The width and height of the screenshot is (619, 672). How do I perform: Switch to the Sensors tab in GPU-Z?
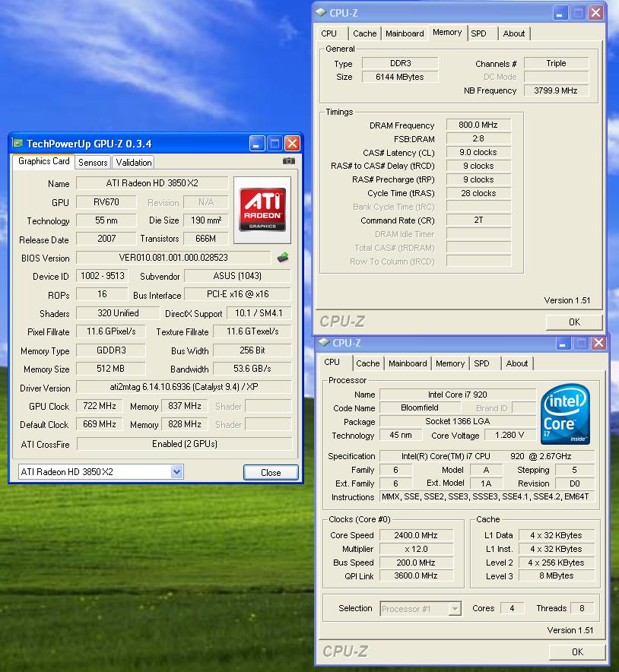[x=93, y=163]
